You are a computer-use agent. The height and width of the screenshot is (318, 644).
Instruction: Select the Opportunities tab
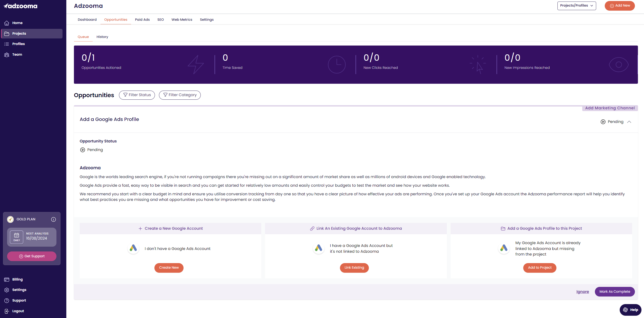click(116, 19)
